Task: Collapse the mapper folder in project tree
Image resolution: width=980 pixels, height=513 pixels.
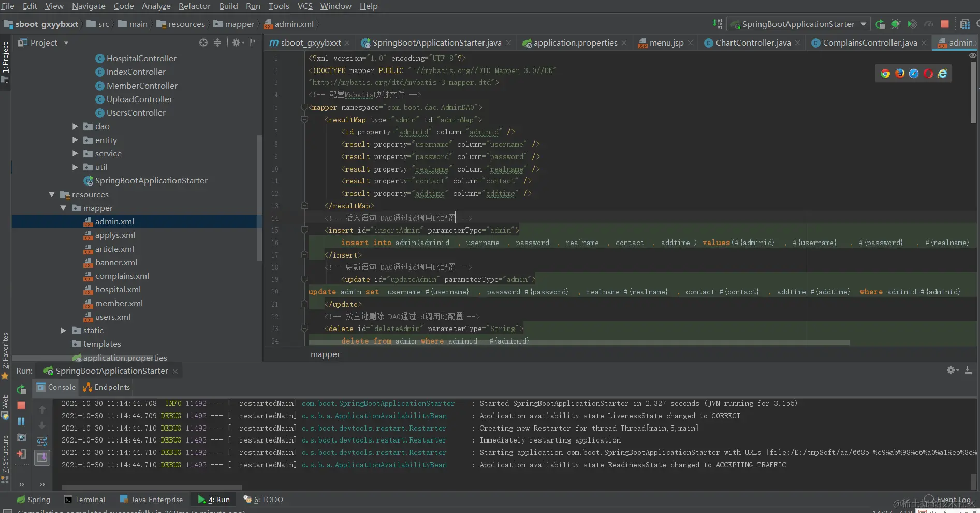Action: [x=63, y=208]
